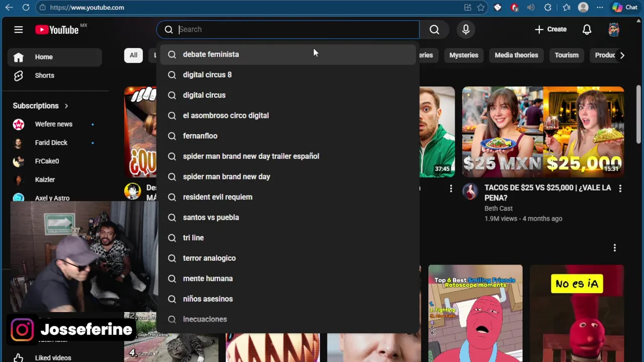
Task: Choose suggestion "fernanfloo"
Action: (x=288, y=136)
